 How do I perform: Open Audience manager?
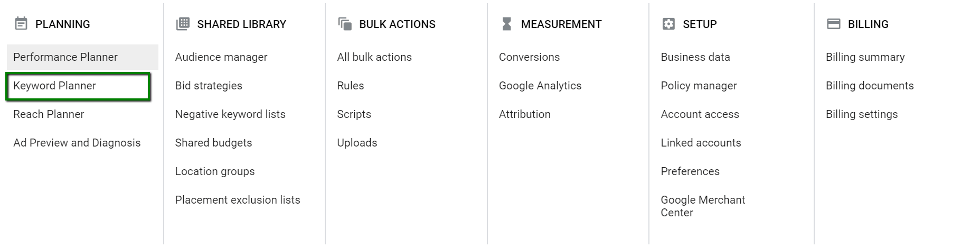221,57
